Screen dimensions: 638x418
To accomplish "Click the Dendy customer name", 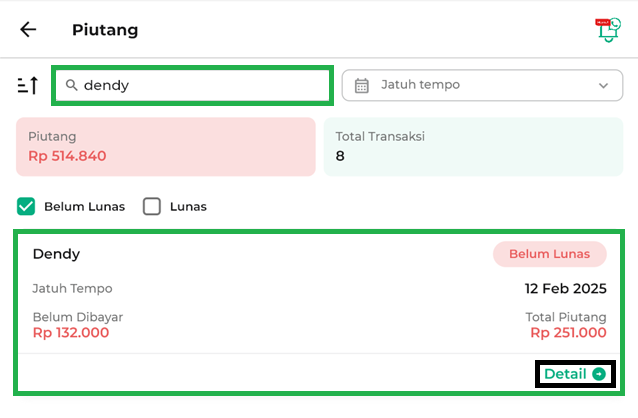I will click(x=56, y=254).
